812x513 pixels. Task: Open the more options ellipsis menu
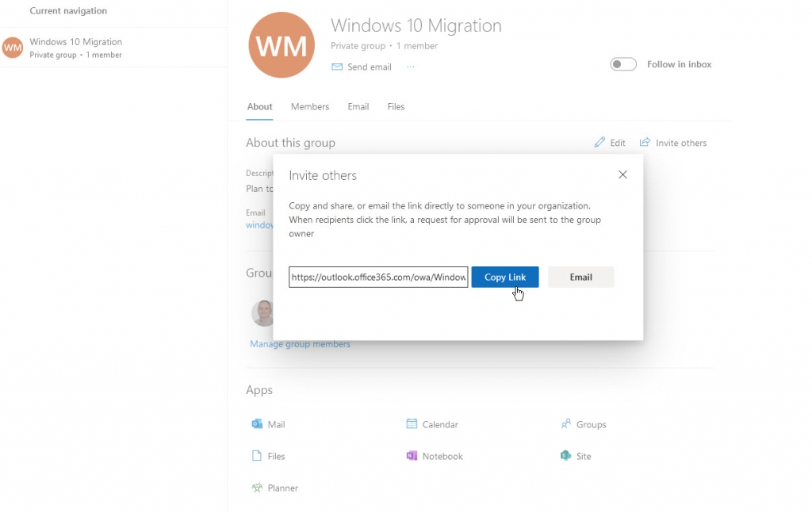(x=411, y=67)
